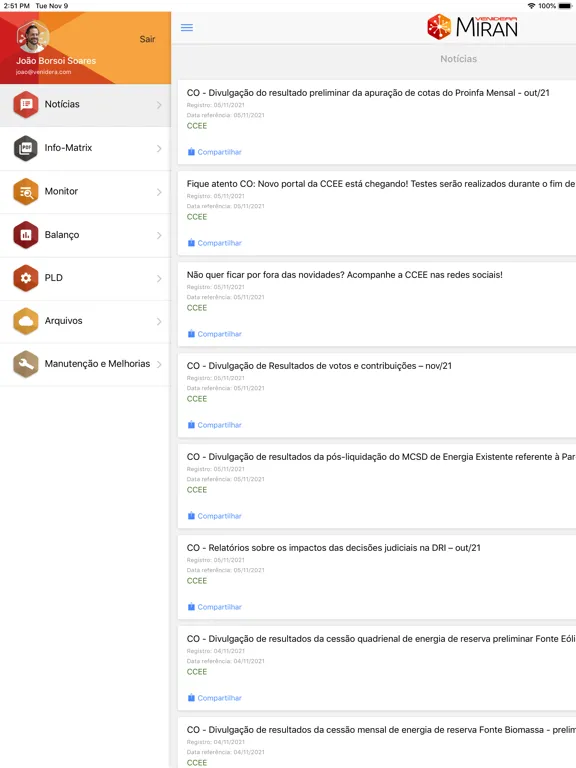This screenshot has width=576, height=768.
Task: Click Sair to log out
Action: 147,39
